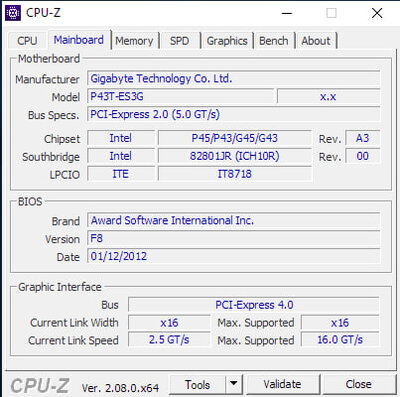400x397 pixels.
Task: Switch to the CPU tab
Action: [x=27, y=41]
